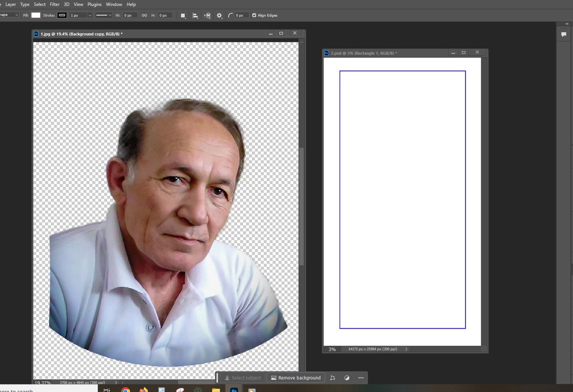Click the adjustment layer circle icon
This screenshot has width=573, height=392.
(347, 378)
